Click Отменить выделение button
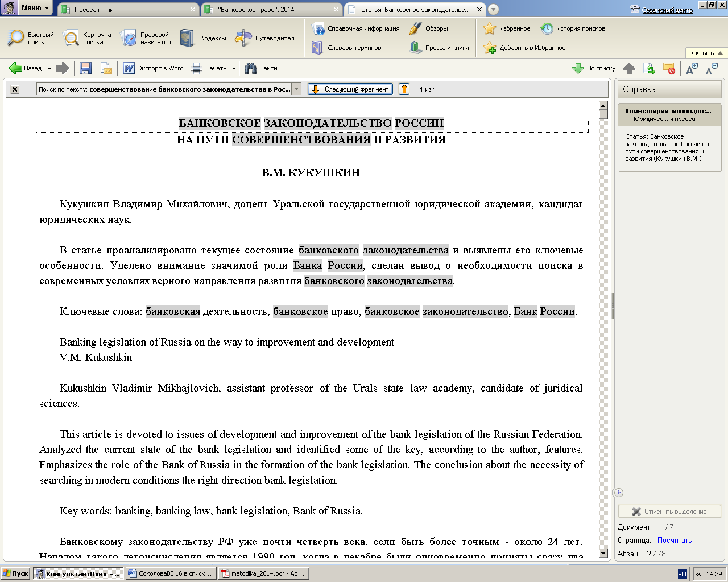The height and width of the screenshot is (582, 728). tap(669, 512)
